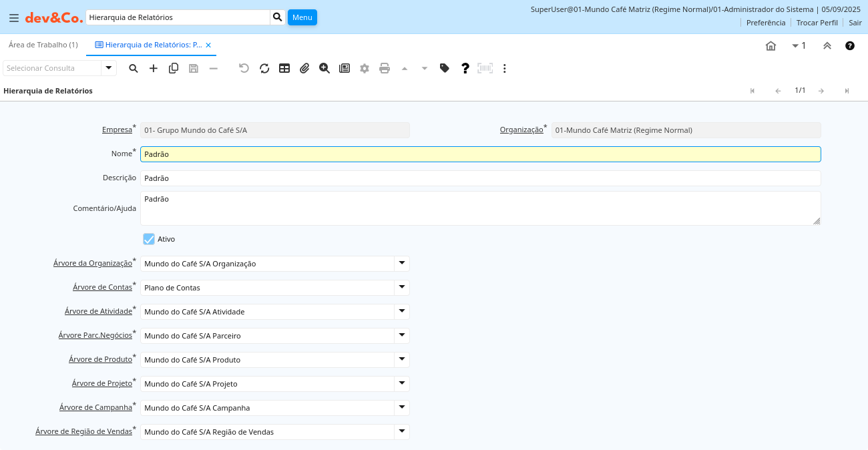This screenshot has height=450, width=868.
Task: Click the Print toolbar icon
Action: coord(385,68)
